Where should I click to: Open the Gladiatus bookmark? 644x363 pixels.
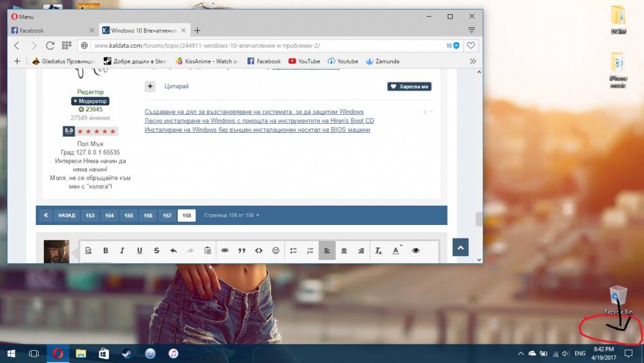click(x=64, y=61)
